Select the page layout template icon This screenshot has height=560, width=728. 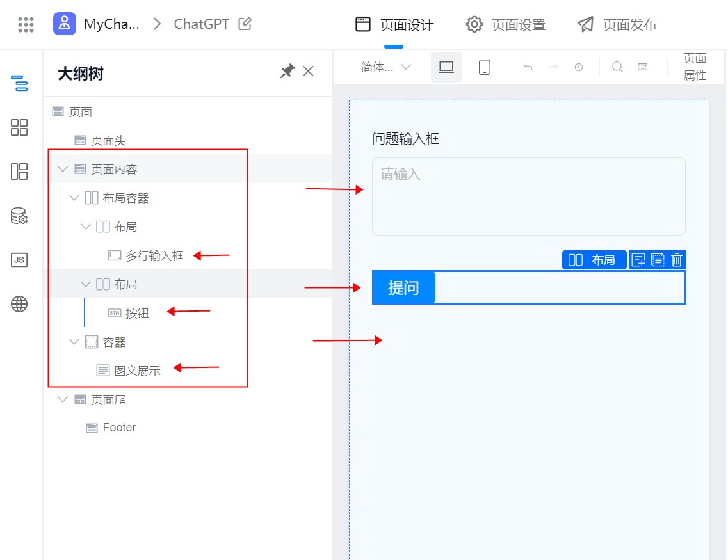(x=19, y=171)
